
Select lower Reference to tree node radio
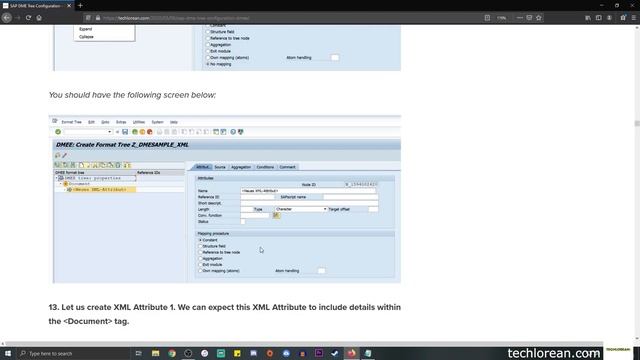tap(200, 252)
